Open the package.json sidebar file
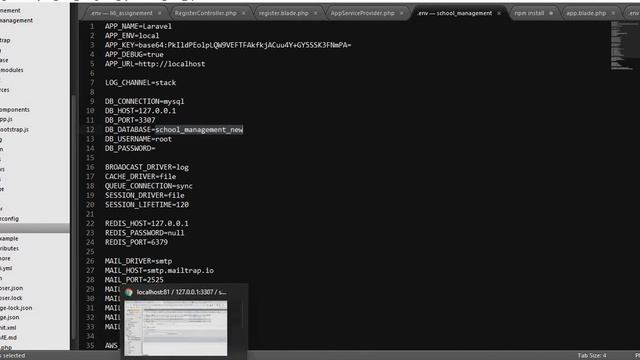This screenshot has width=640, height=360. click(9, 317)
